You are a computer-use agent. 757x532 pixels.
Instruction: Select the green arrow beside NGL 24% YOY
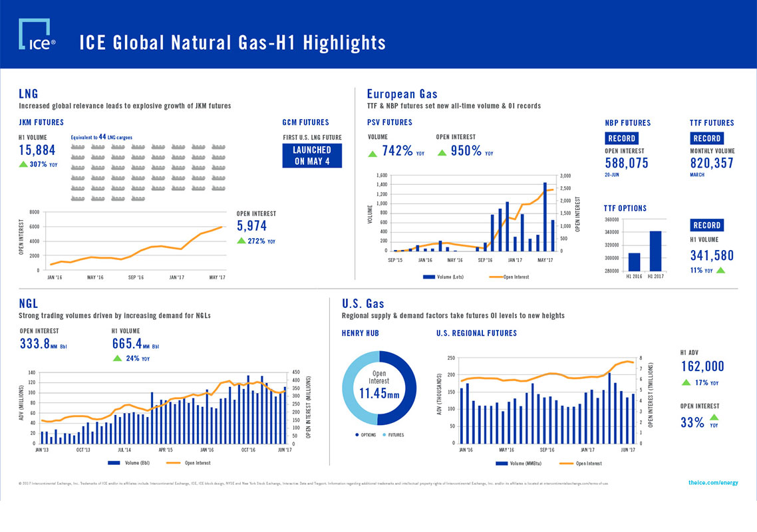pos(117,358)
